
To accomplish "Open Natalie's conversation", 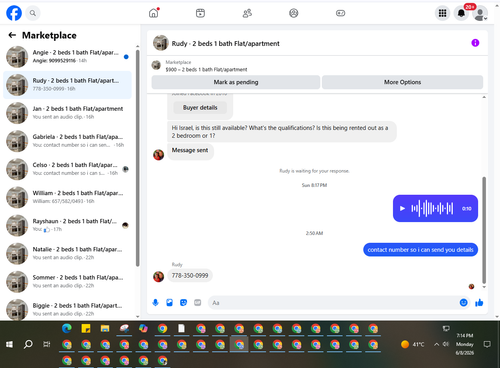I will click(x=67, y=253).
